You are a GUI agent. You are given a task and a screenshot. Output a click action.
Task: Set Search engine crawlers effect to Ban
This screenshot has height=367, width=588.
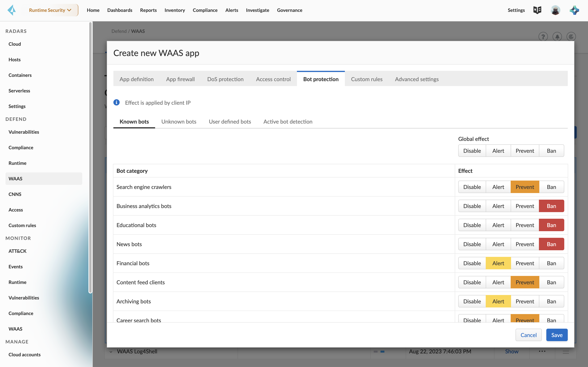point(551,187)
